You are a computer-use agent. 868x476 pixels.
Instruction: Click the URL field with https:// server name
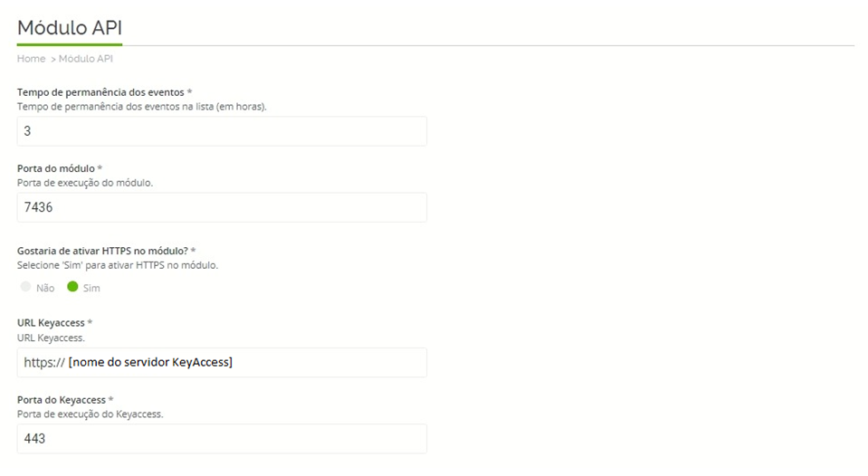(222, 363)
